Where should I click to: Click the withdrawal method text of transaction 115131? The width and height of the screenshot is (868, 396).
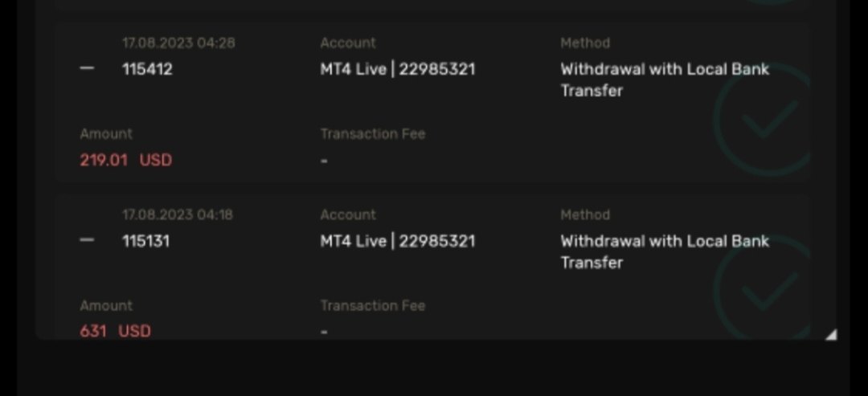[664, 251]
